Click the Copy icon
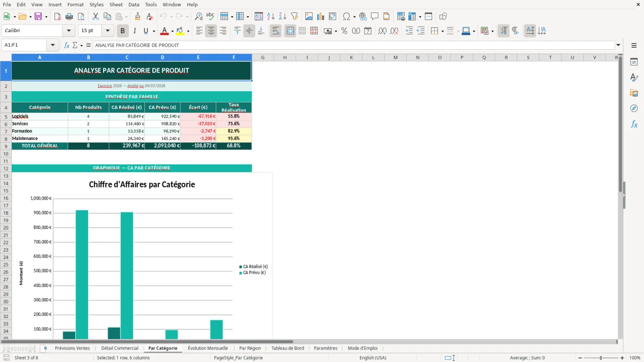The width and height of the screenshot is (644, 362). tap(107, 17)
